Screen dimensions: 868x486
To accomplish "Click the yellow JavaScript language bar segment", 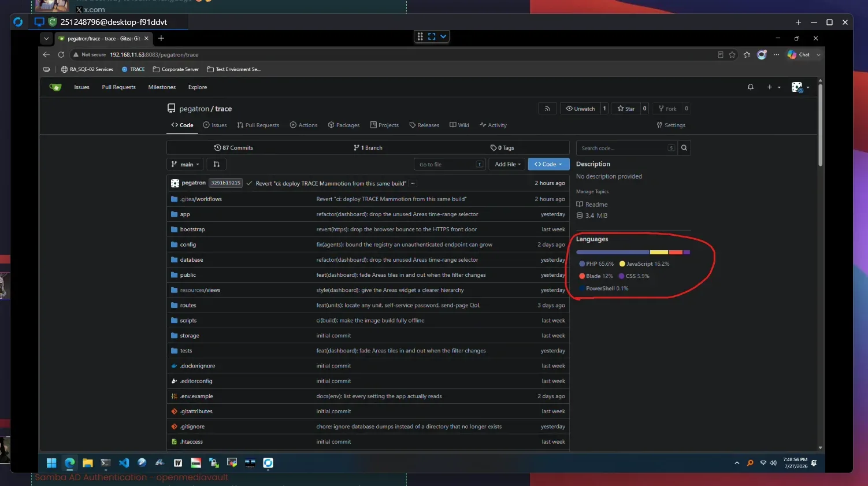I will tap(659, 253).
